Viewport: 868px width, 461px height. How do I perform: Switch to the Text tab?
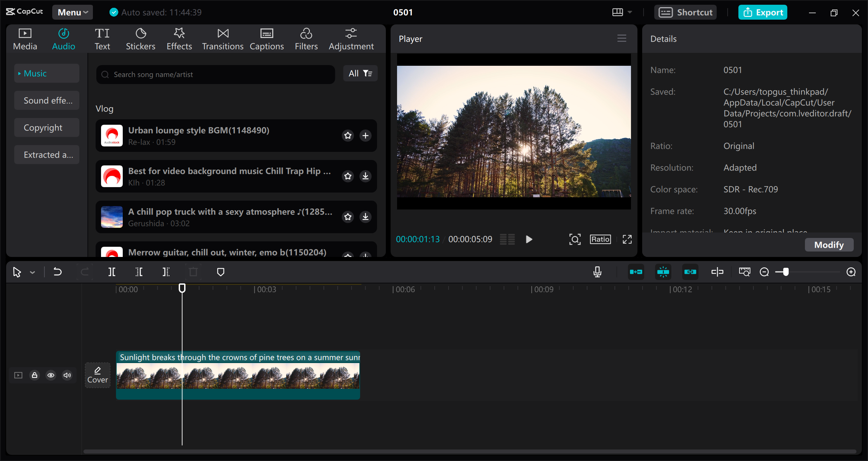point(102,38)
